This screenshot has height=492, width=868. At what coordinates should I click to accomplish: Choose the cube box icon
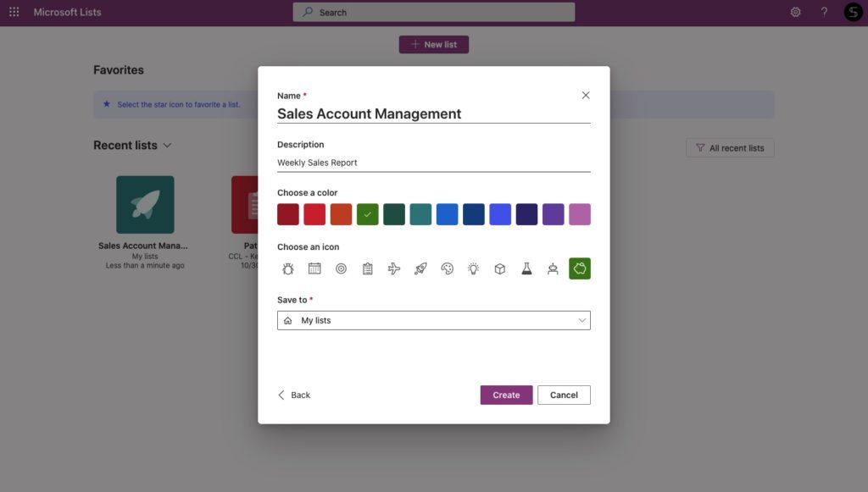click(x=500, y=268)
